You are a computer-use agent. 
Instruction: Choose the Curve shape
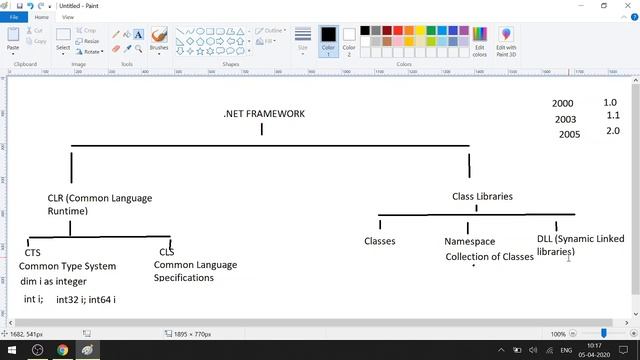point(190,31)
